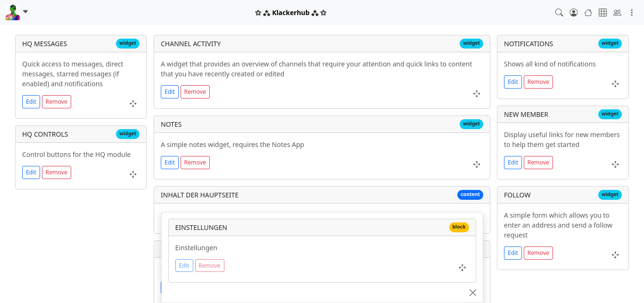Screen dimensions: 644x303
Task: Grab the move handle on Follow widget
Action: [x=615, y=255]
